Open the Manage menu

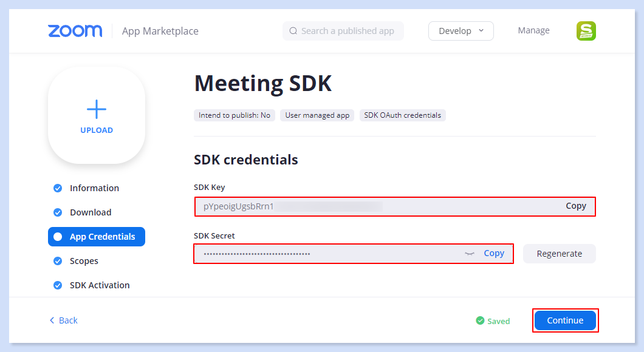[x=533, y=30]
